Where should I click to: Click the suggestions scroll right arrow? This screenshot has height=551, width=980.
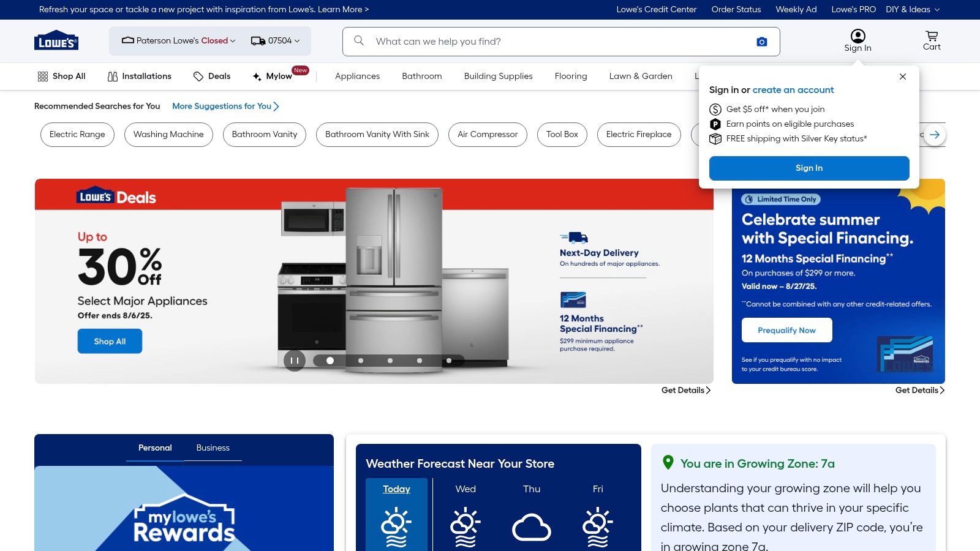[x=935, y=135]
